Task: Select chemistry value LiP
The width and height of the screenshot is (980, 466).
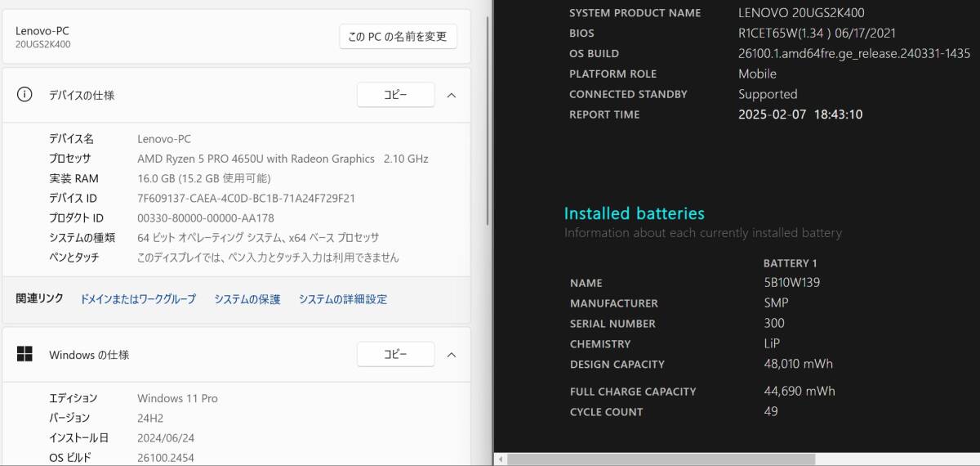Action: 772,343
